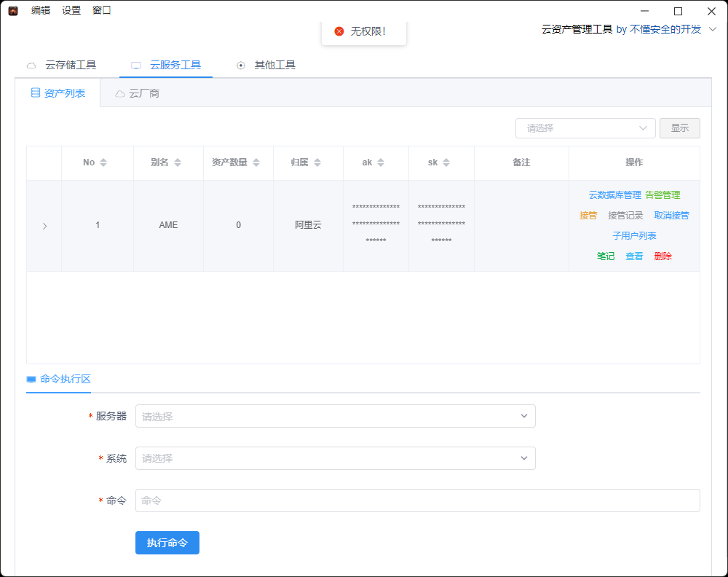The width and height of the screenshot is (728, 577).
Task: Open the 设置 menu
Action: point(71,11)
